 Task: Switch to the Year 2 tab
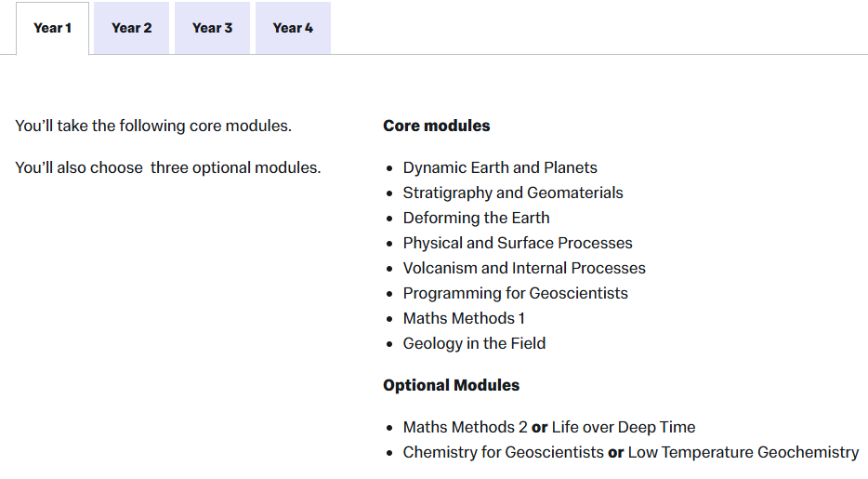131,28
